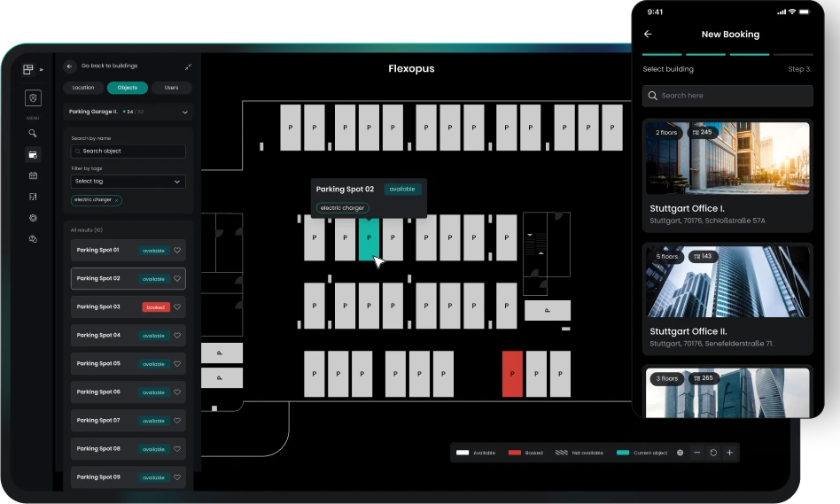Click the map zoom out minus button
The width and height of the screenshot is (840, 504).
pos(697,453)
